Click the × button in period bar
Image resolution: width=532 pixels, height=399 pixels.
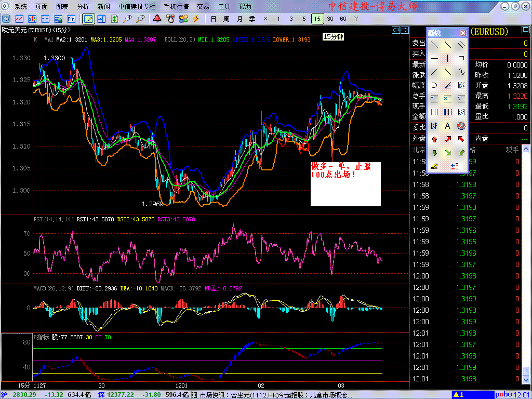(x=265, y=19)
